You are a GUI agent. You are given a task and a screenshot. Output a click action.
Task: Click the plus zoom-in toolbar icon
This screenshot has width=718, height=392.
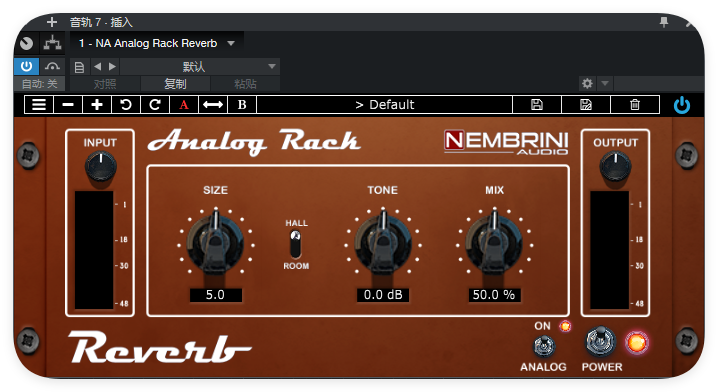[x=97, y=104]
